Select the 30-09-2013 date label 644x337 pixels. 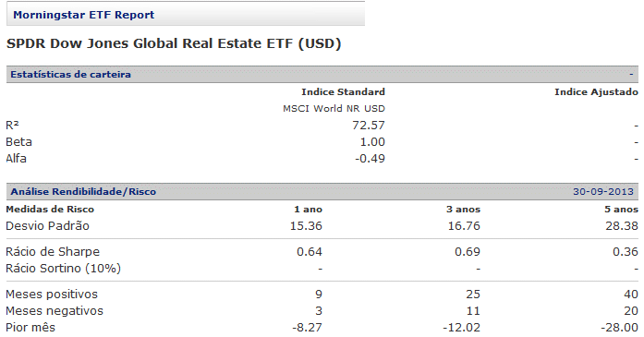point(603,192)
